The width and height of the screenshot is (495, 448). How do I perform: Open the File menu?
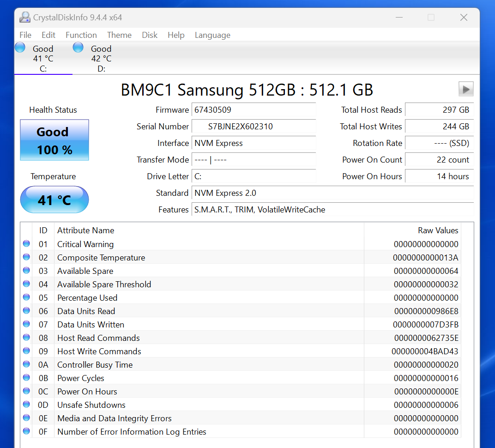pos(25,35)
